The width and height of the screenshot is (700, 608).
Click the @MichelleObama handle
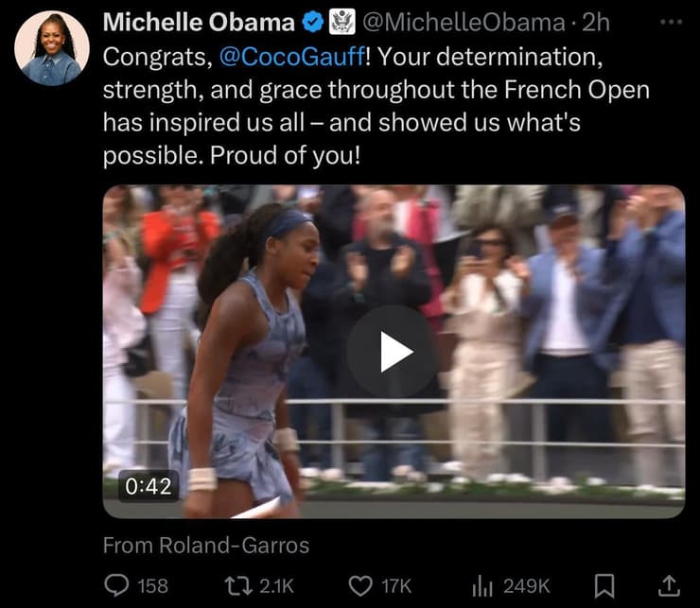coord(464,23)
